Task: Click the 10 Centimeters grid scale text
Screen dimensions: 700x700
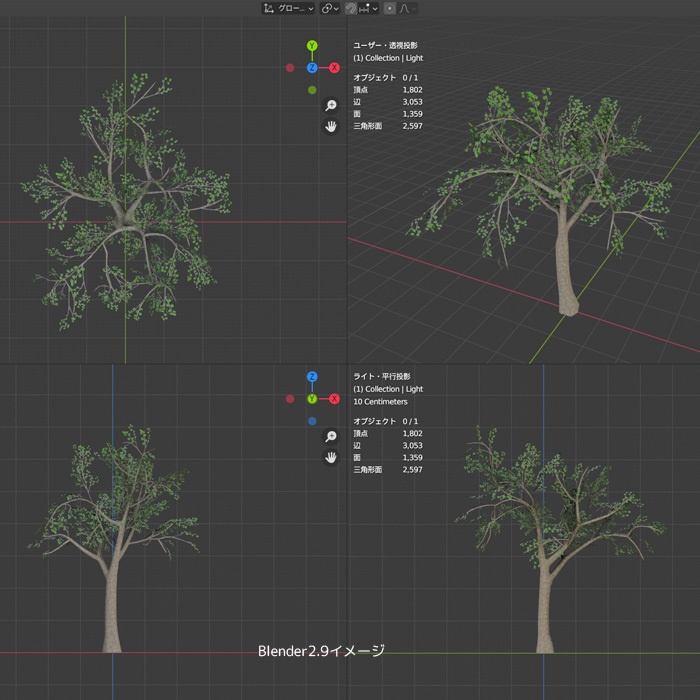Action: (380, 402)
